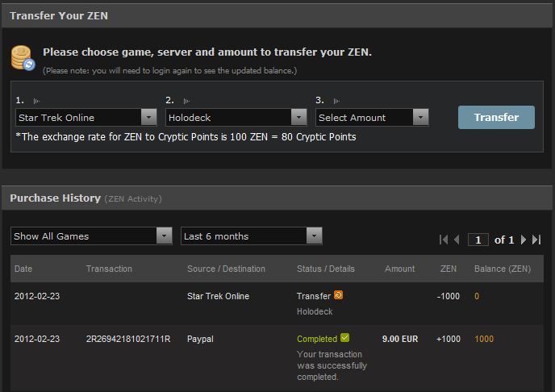The height and width of the screenshot is (392, 555).
Task: Click the Transfer button
Action: click(x=496, y=117)
